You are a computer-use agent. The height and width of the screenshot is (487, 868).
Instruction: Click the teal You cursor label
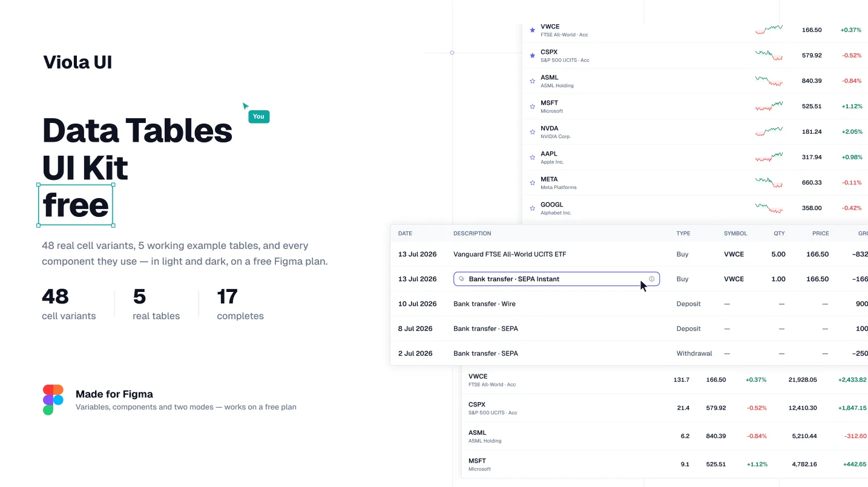[258, 116]
